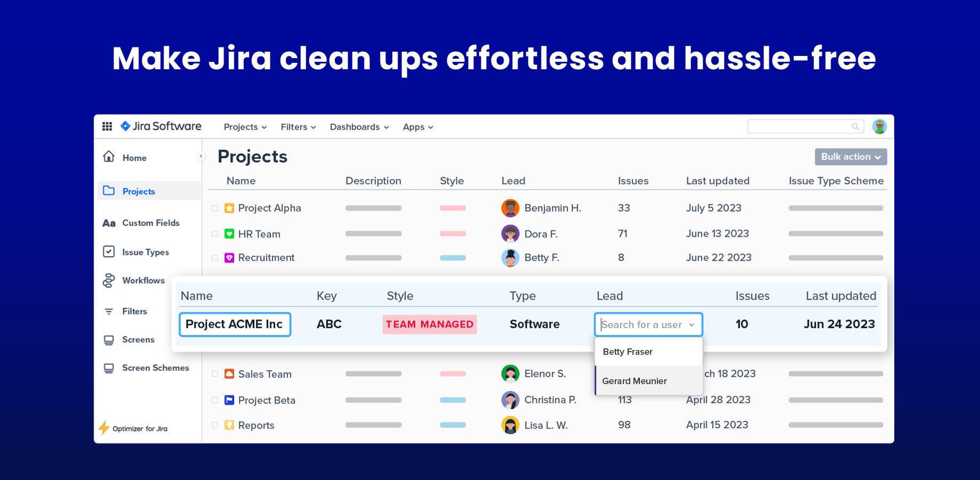Click the Sales Team orange icon
The width and height of the screenshot is (980, 480).
(x=229, y=374)
